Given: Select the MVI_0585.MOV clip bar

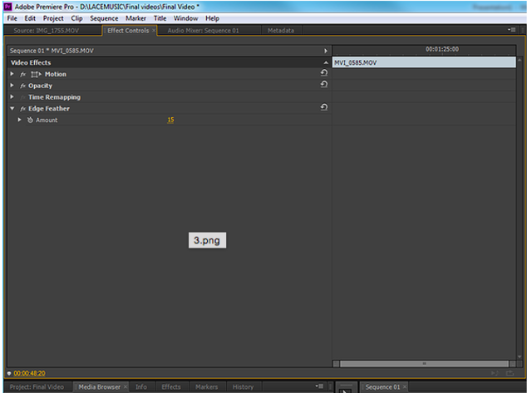Looking at the screenshot, I should coord(424,62).
